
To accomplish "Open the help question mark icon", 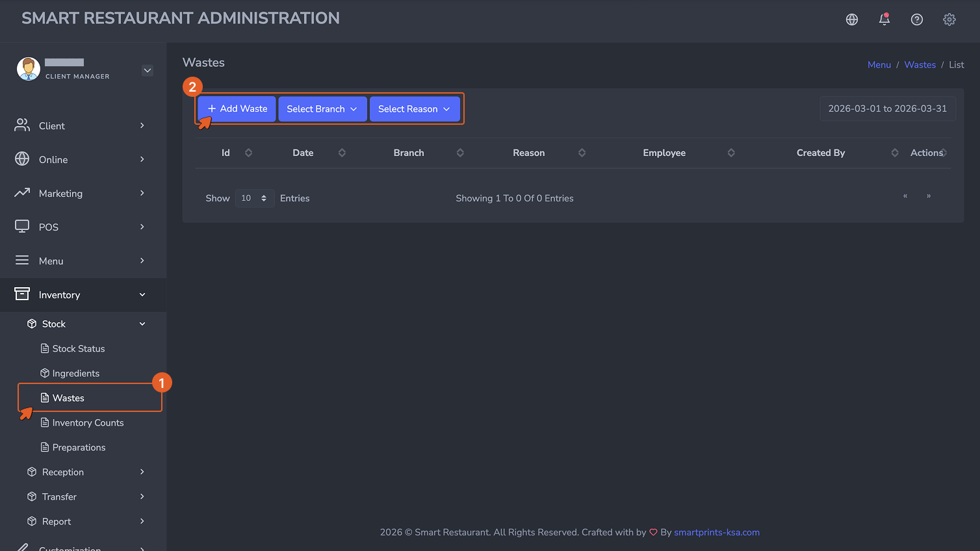I will click(x=917, y=19).
